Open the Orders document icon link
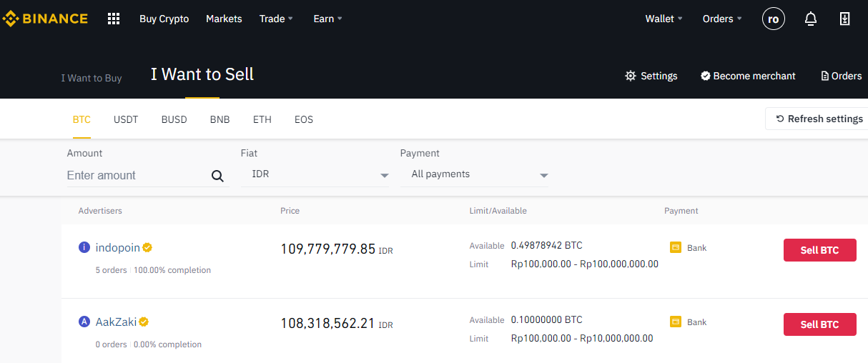The image size is (868, 363). (841, 76)
